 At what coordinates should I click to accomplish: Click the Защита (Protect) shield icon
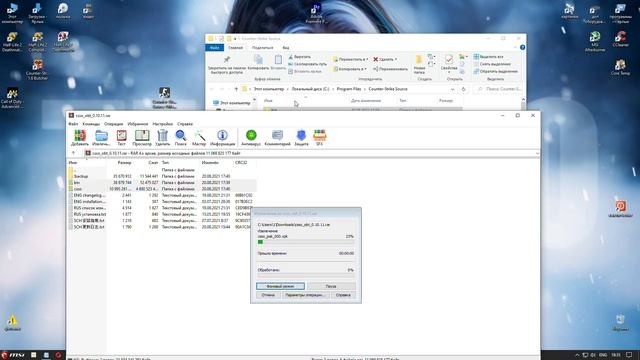coord(301,135)
